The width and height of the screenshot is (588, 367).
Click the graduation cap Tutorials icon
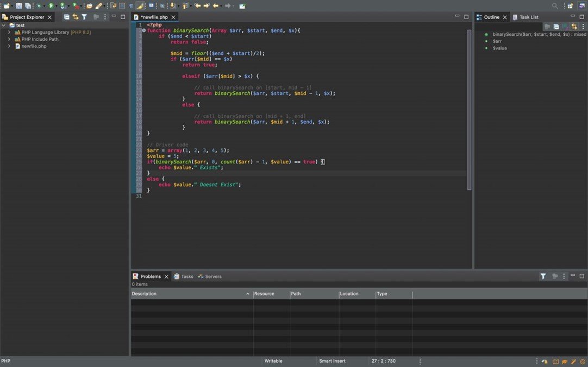[x=565, y=362]
